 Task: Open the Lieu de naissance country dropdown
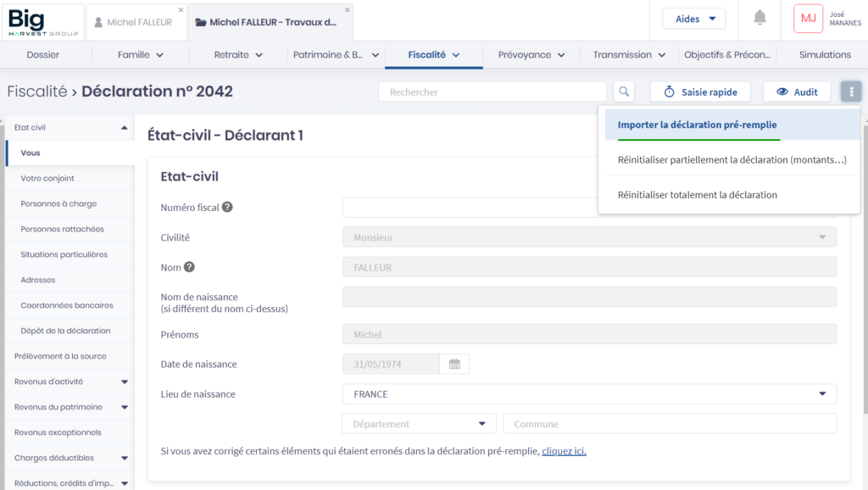[589, 394]
